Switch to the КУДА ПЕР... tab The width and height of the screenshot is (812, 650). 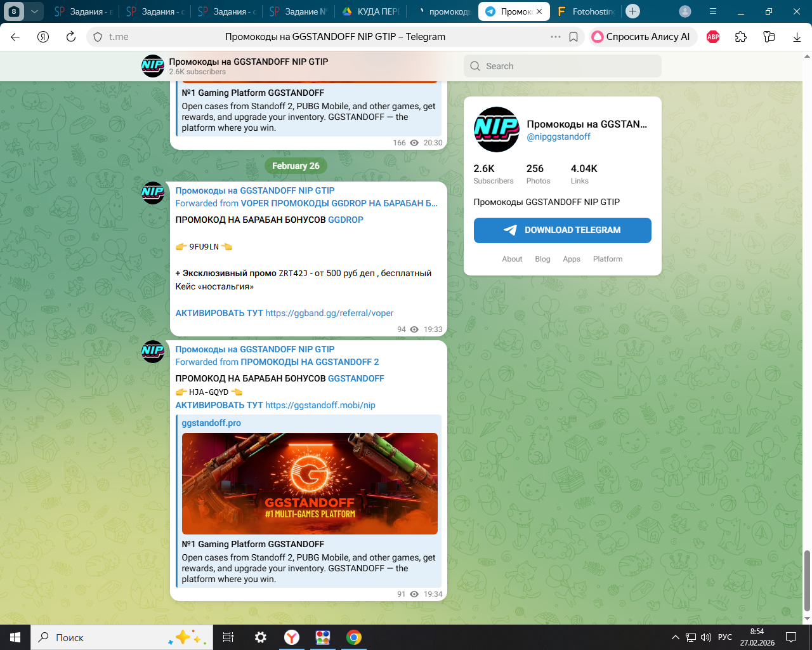coord(372,11)
